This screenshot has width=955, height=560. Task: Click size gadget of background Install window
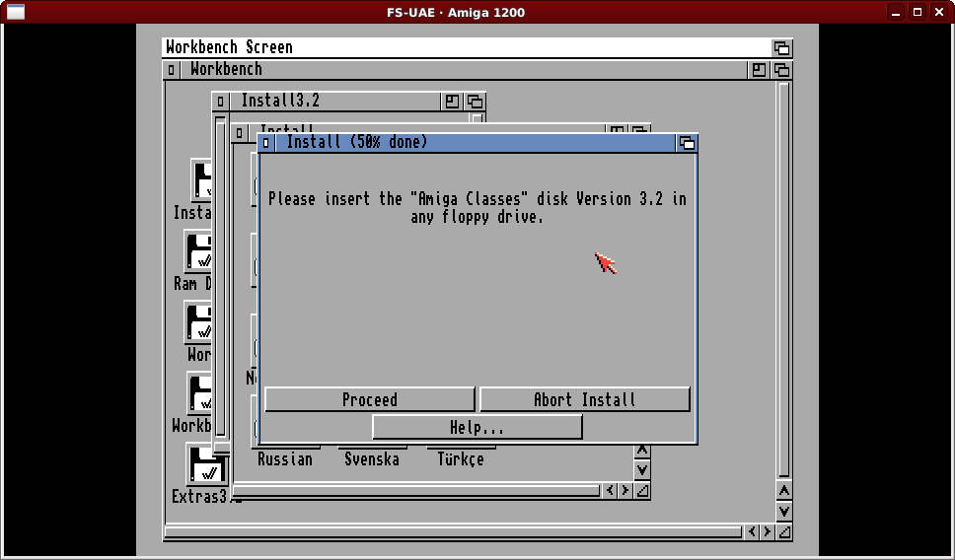click(x=642, y=491)
